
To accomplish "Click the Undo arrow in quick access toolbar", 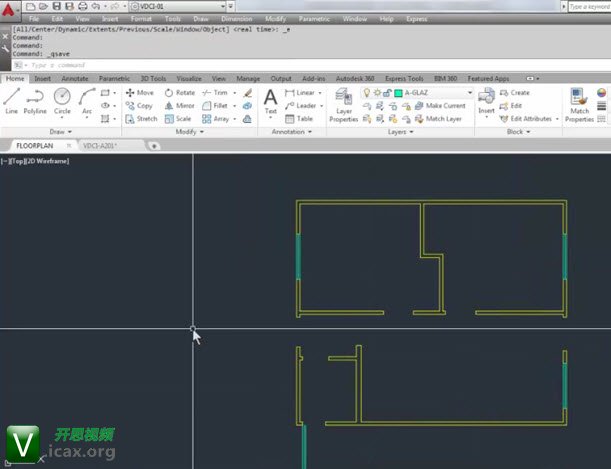I will [x=95, y=6].
